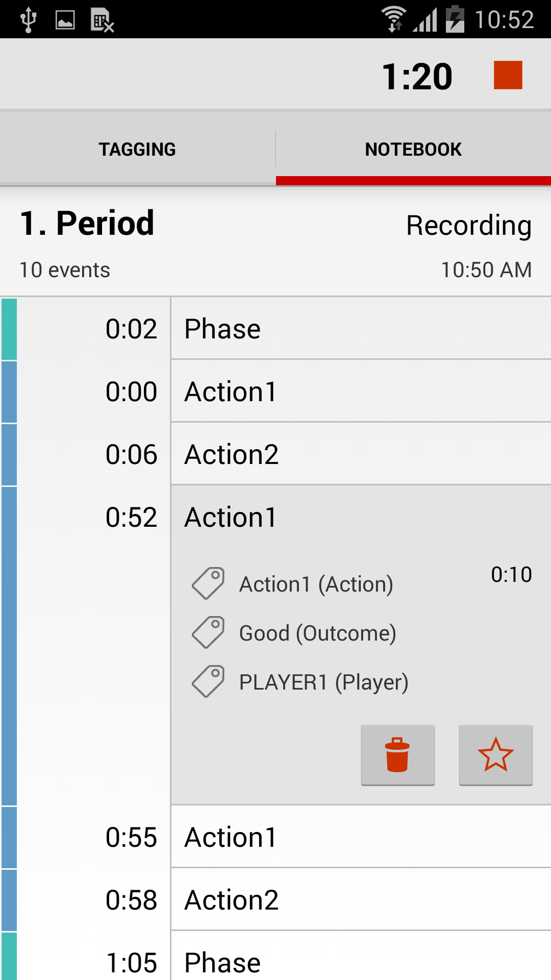This screenshot has height=980, width=551.
Task: Collapse the expanded Action1 event at 0:52
Action: [361, 517]
